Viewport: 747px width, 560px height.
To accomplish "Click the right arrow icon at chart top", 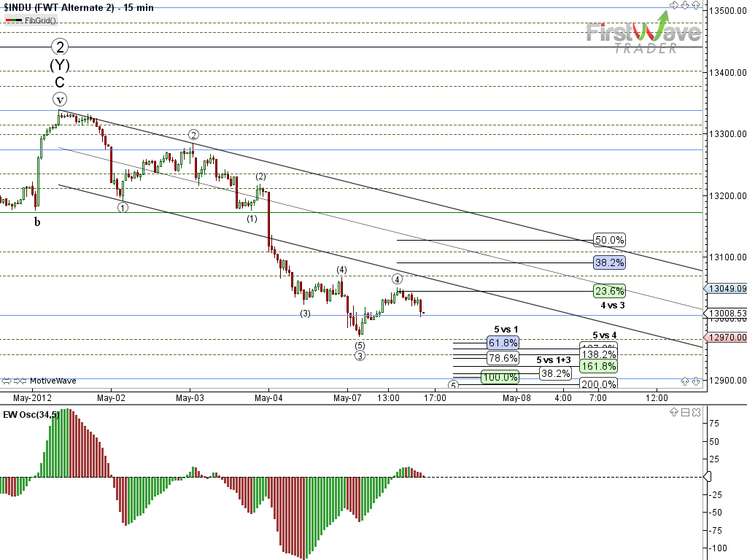I will click(674, 5).
